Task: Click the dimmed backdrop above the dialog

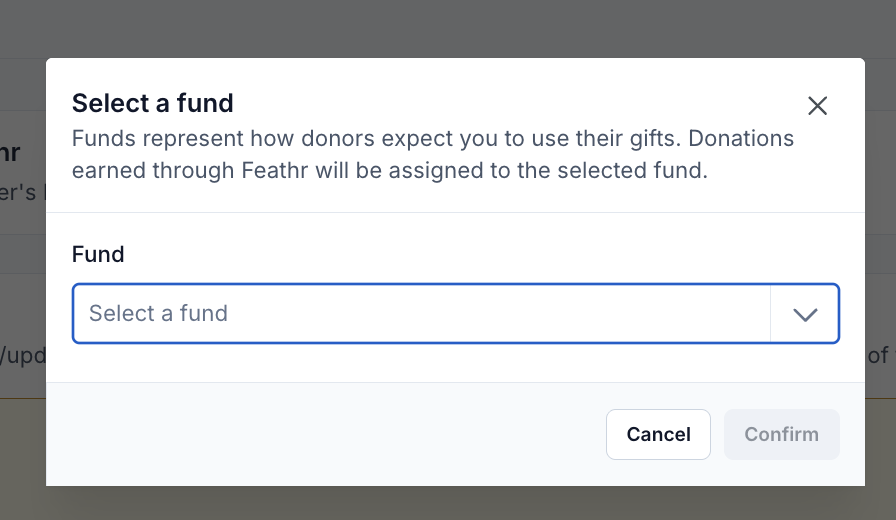Action: tap(448, 28)
